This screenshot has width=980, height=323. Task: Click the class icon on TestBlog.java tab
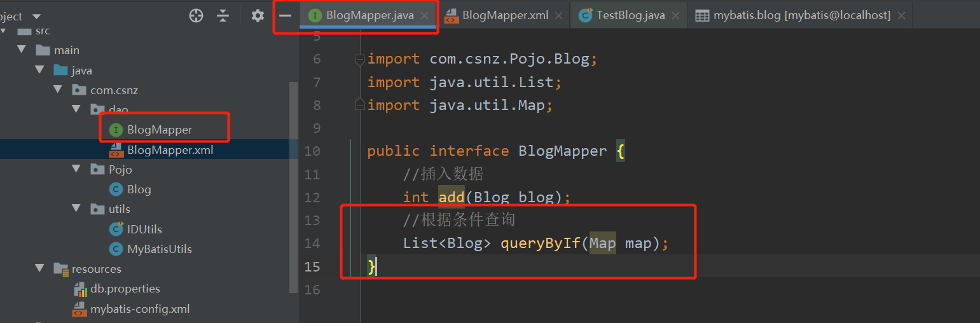coord(586,15)
